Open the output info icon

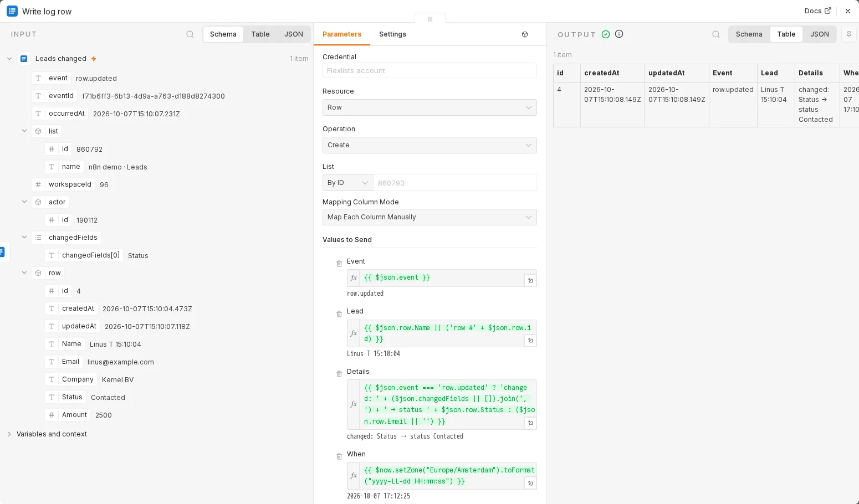pyautogui.click(x=619, y=34)
